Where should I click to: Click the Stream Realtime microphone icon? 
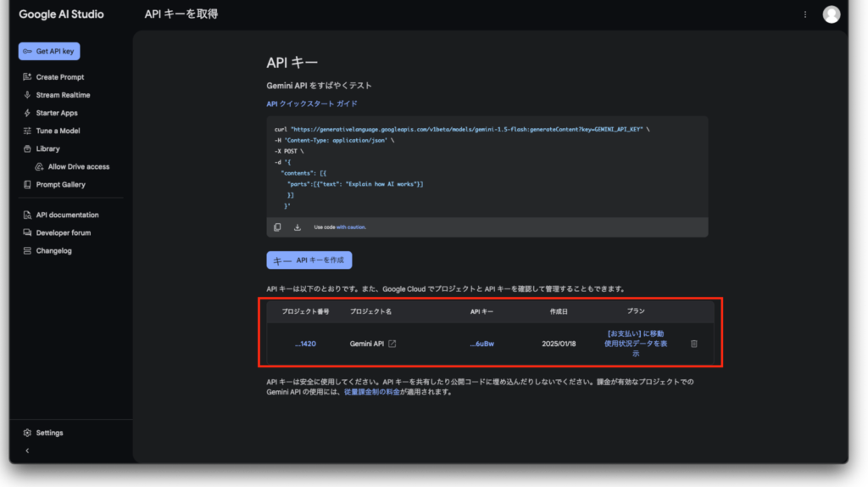(x=27, y=95)
